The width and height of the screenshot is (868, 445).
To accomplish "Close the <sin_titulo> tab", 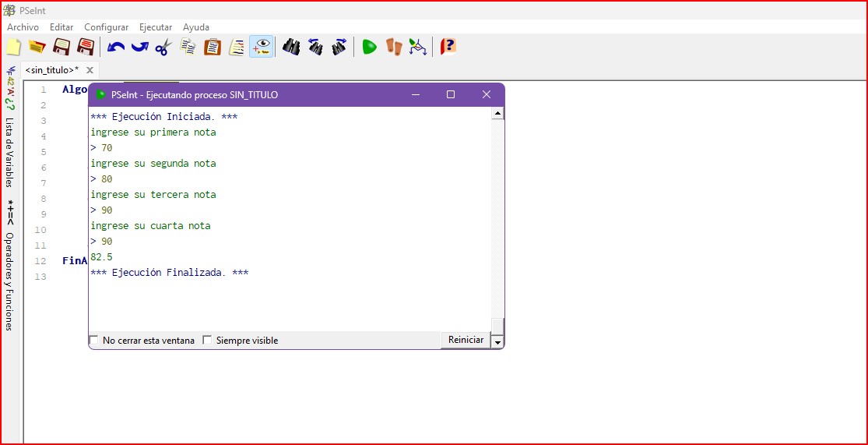I will tap(90, 70).
